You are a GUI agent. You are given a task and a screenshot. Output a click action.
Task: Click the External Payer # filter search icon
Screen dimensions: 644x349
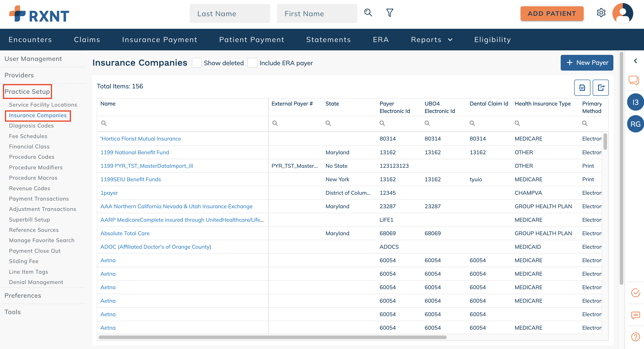pyautogui.click(x=275, y=123)
